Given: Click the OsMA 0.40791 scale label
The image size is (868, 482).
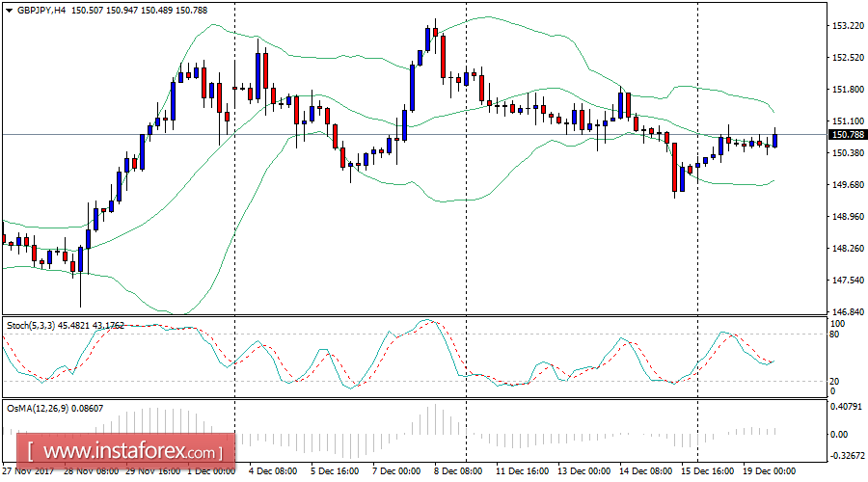Looking at the screenshot, I should (847, 407).
